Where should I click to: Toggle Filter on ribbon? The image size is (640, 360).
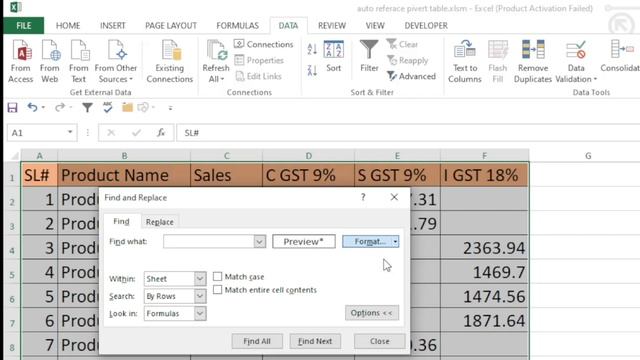[x=369, y=56]
